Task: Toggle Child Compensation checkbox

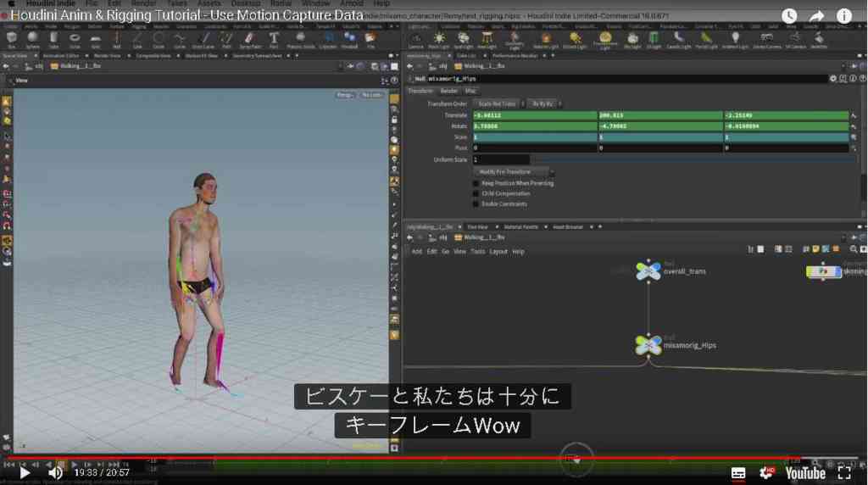Action: click(x=476, y=194)
